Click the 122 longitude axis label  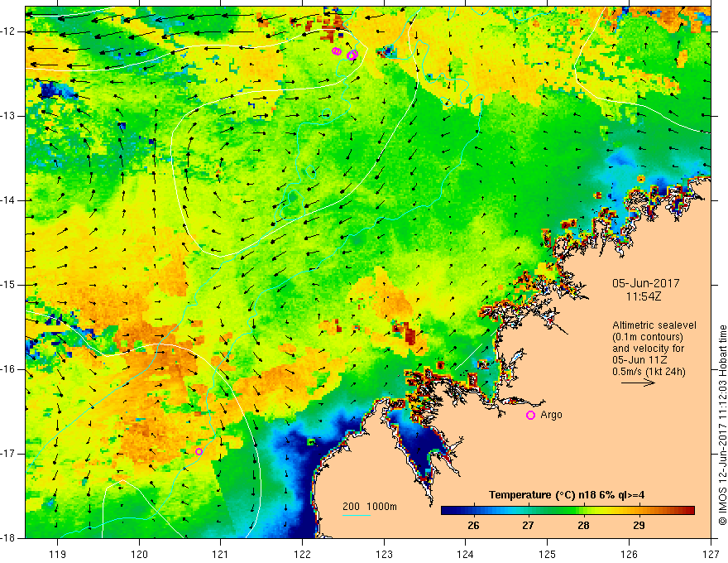pos(302,554)
